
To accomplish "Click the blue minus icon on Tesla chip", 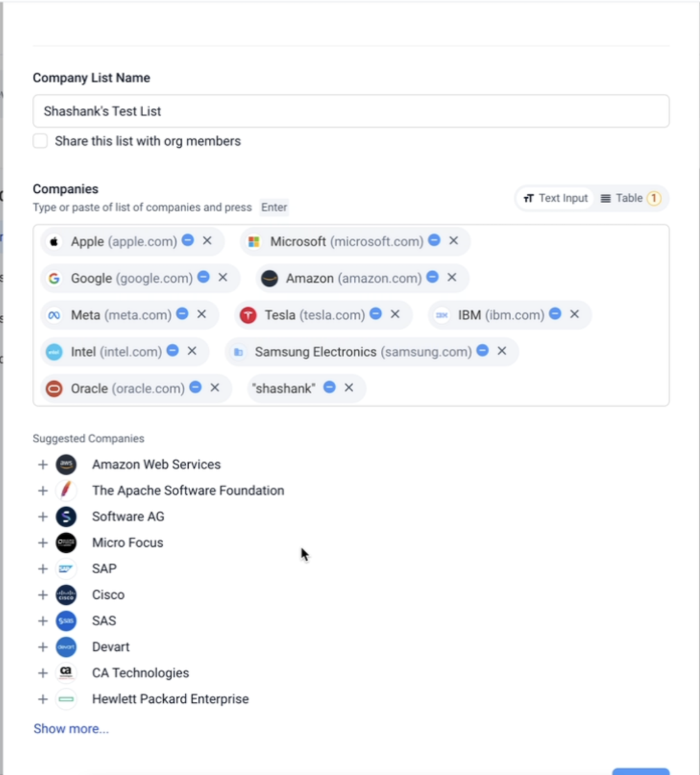I will pyautogui.click(x=376, y=314).
